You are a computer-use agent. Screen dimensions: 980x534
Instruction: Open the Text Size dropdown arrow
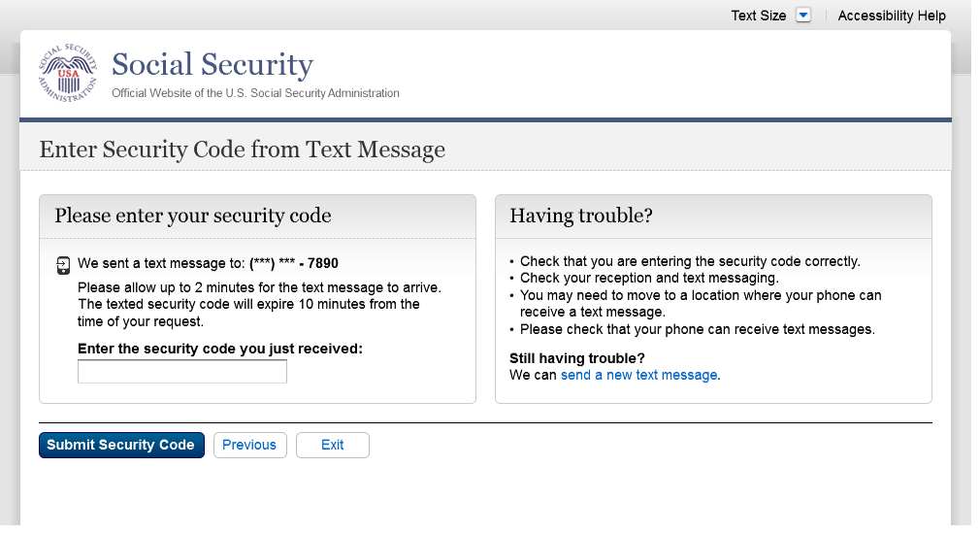[x=802, y=16]
